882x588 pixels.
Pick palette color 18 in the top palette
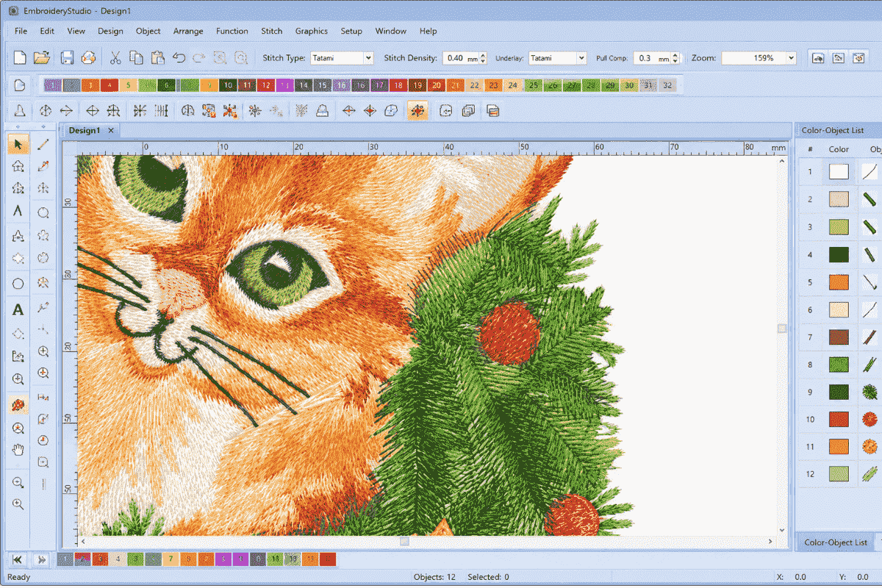pos(398,85)
